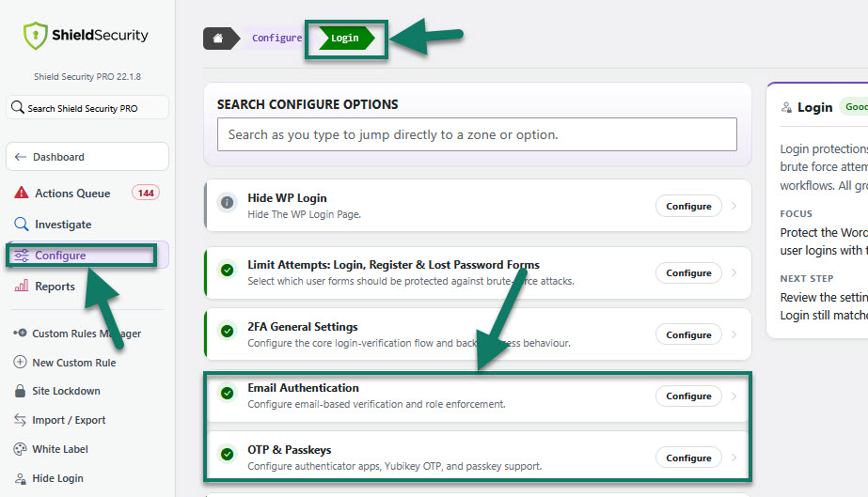Click the NEXT STEP label in Login panel
868x497 pixels.
[x=807, y=279]
